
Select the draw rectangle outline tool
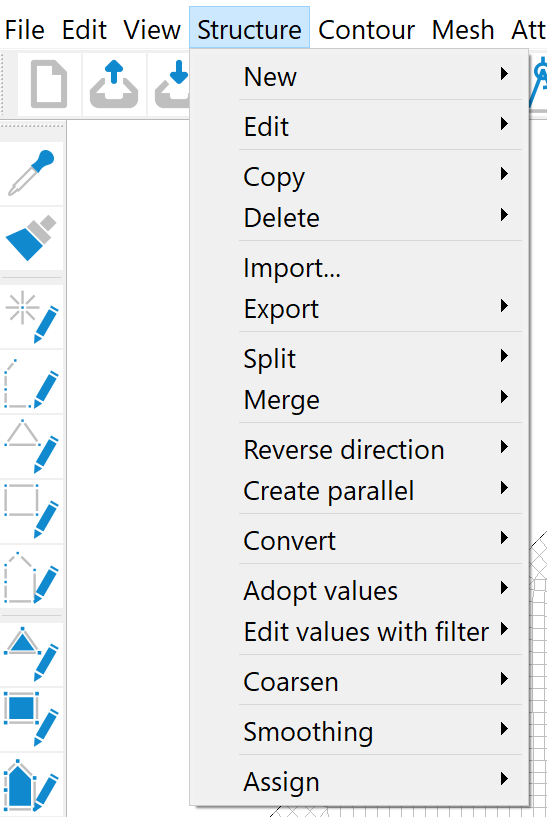coord(32,512)
